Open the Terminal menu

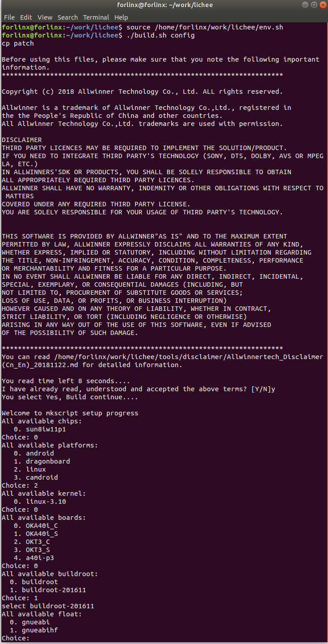click(96, 17)
